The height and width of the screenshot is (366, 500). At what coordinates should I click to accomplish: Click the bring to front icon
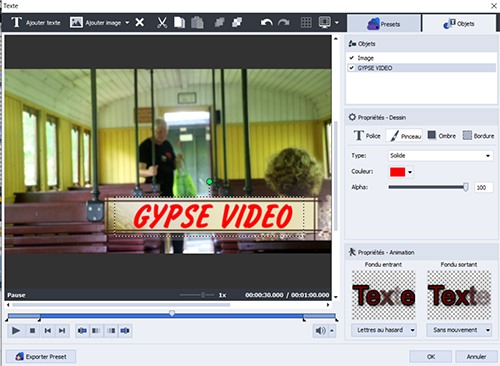tap(219, 22)
